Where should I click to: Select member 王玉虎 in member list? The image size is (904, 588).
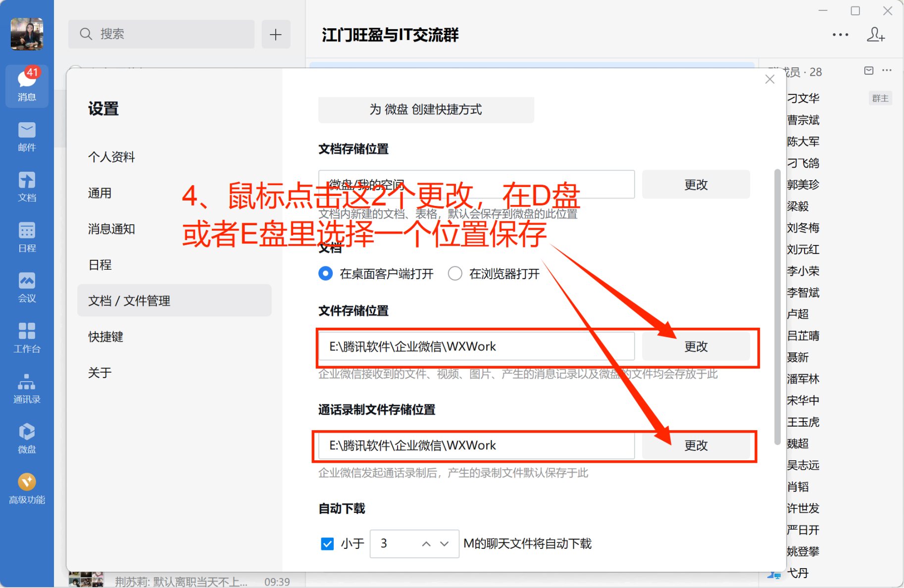(x=803, y=422)
